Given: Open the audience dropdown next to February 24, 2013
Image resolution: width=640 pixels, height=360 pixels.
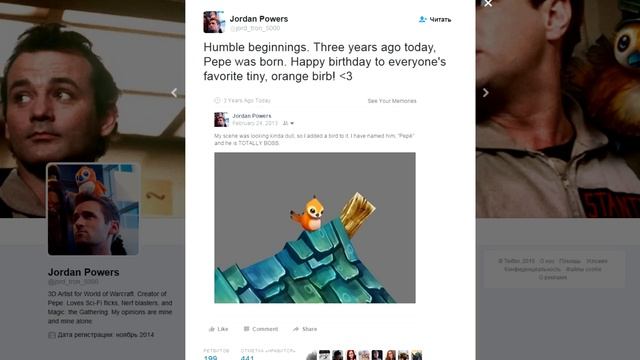Looking at the screenshot, I should click(288, 123).
